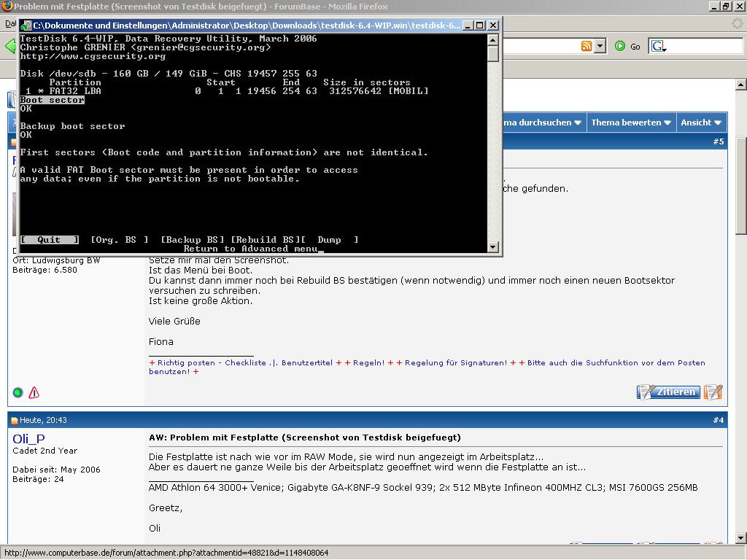
Task: Click the quick-reply pencil icon beside Zitieren
Action: (713, 392)
